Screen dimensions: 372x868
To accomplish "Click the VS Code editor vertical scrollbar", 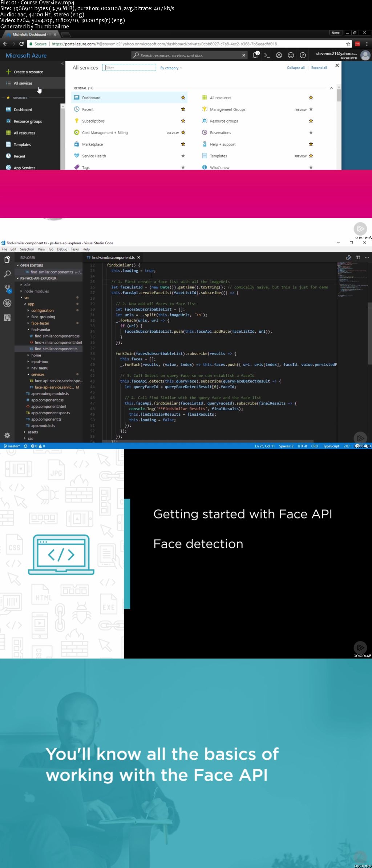I will click(370, 333).
